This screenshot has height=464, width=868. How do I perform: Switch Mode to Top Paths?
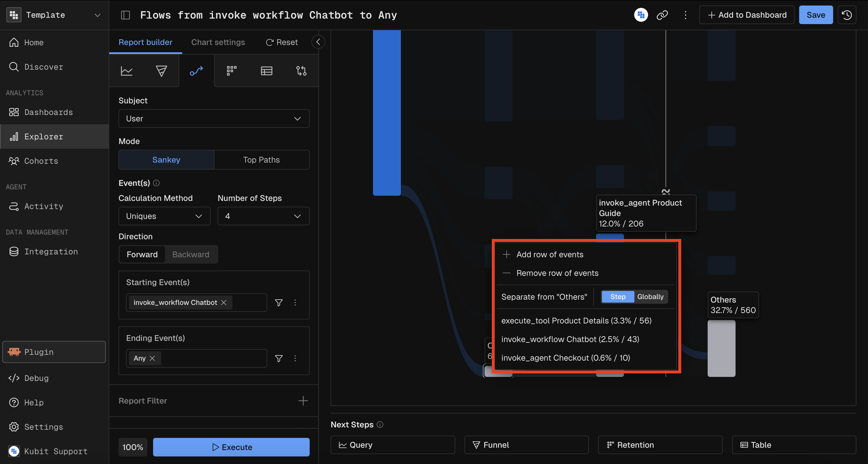(261, 160)
